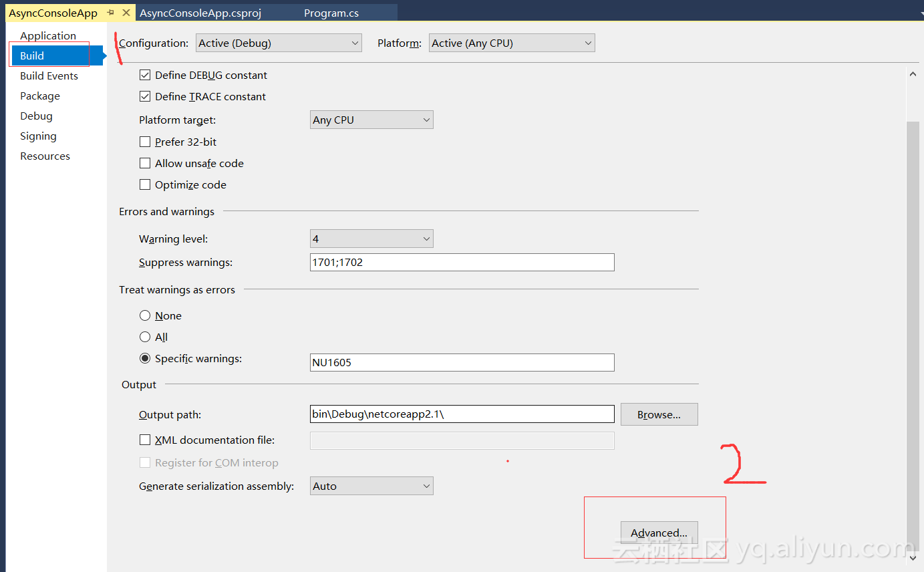Click the Specific warnings text field
This screenshot has height=572, width=924.
(462, 362)
